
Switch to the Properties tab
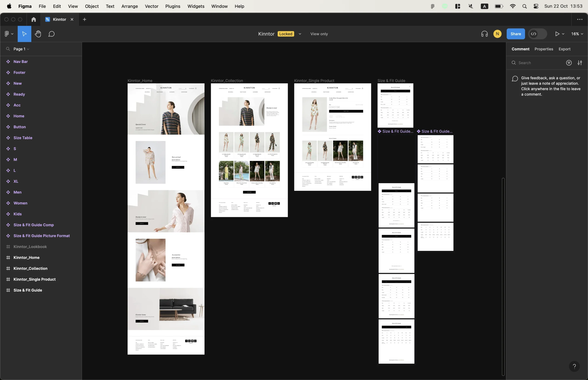(x=544, y=49)
